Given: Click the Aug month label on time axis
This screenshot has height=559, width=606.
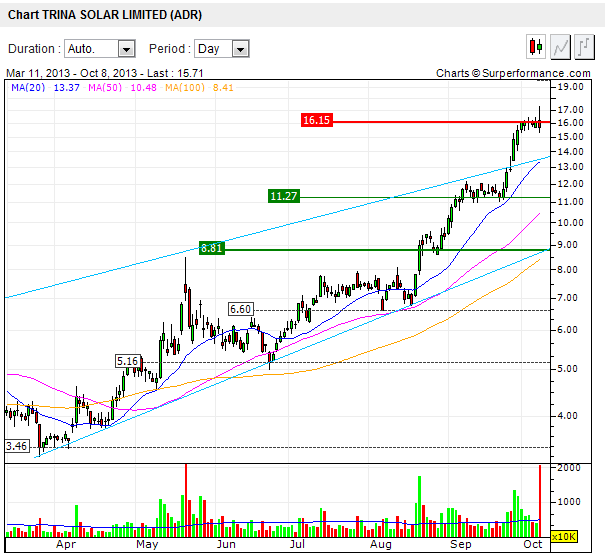Looking at the screenshot, I should tap(381, 545).
